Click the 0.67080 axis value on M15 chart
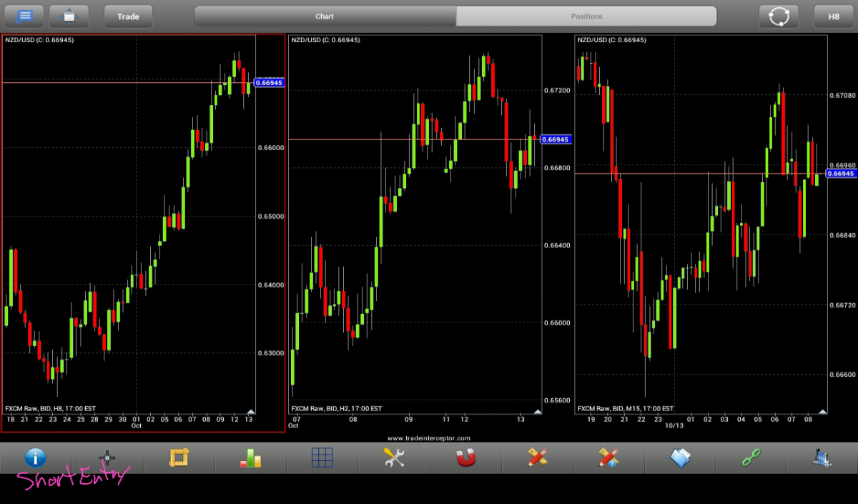Screen dimensions: 858x504 [842, 95]
